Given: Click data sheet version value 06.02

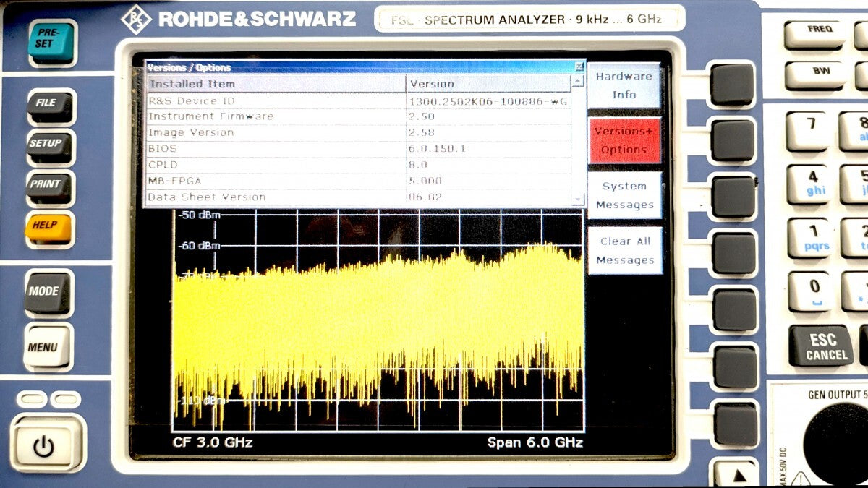Looking at the screenshot, I should [x=425, y=197].
